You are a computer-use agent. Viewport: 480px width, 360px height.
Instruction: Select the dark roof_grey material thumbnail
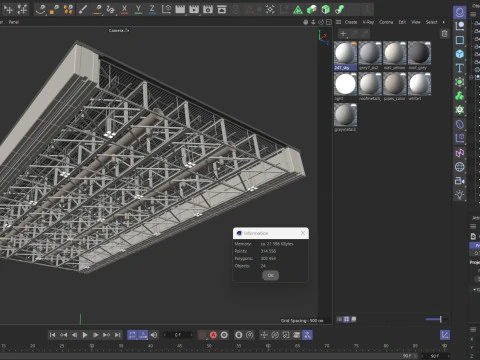(419, 53)
